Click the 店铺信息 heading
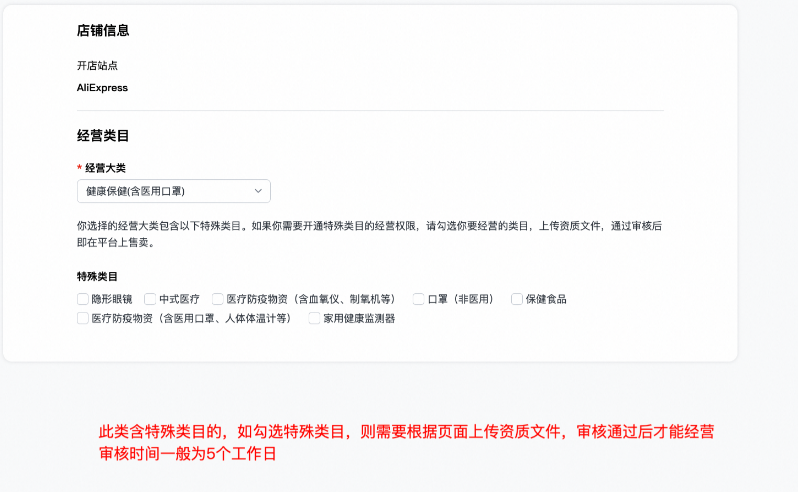This screenshot has width=798, height=492. point(103,31)
